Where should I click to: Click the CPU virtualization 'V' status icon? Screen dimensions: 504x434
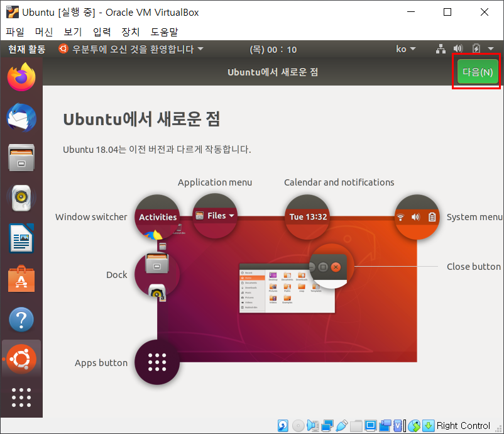click(398, 426)
